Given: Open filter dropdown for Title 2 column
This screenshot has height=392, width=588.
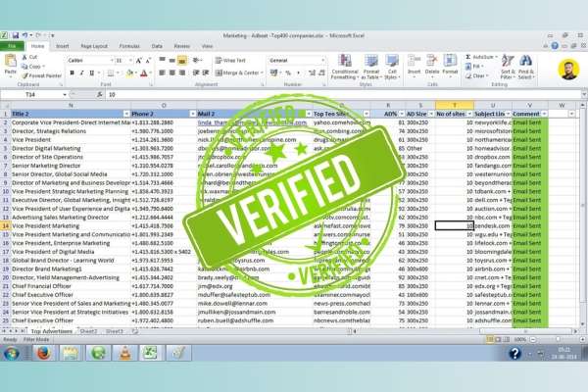Looking at the screenshot, I should tap(126, 114).
